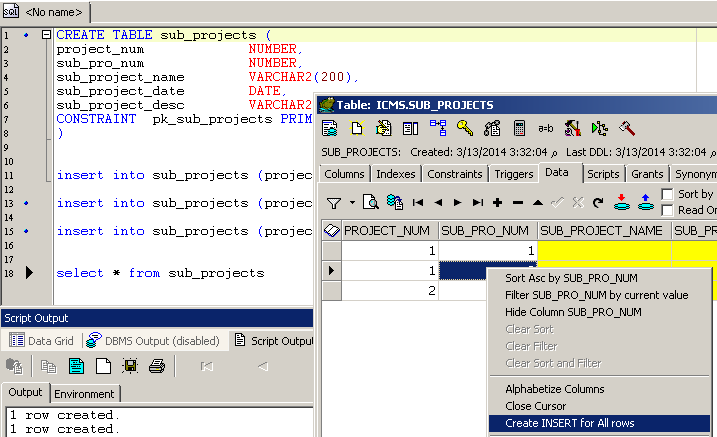Toggle the Read Only checkbox
Viewport: 717px width, 437px height.
668,210
